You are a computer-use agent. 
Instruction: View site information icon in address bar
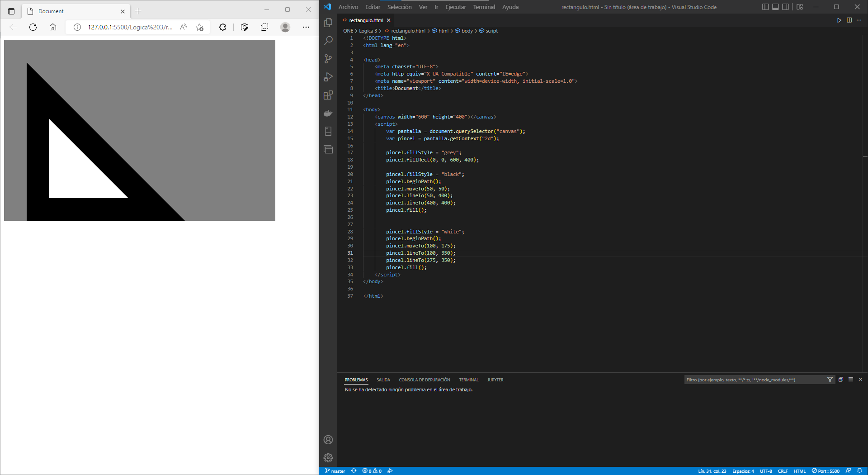77,27
